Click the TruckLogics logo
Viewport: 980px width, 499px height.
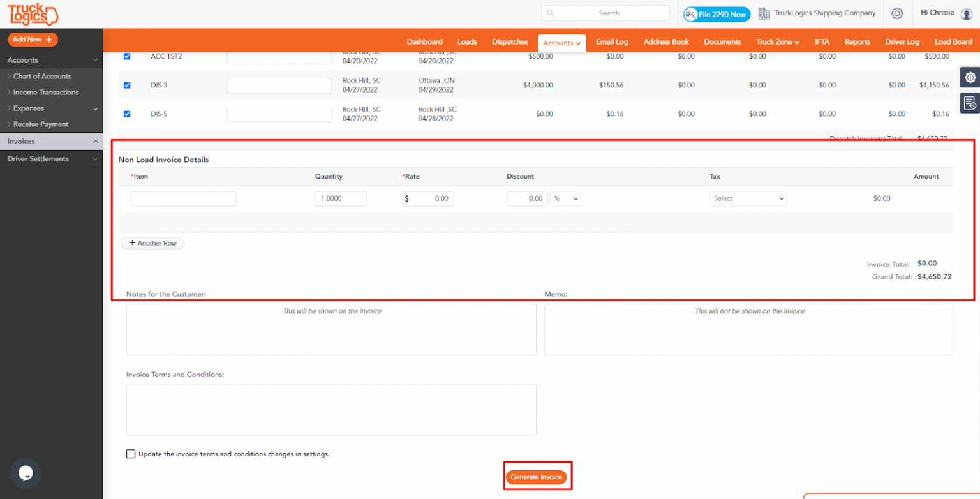tap(32, 14)
